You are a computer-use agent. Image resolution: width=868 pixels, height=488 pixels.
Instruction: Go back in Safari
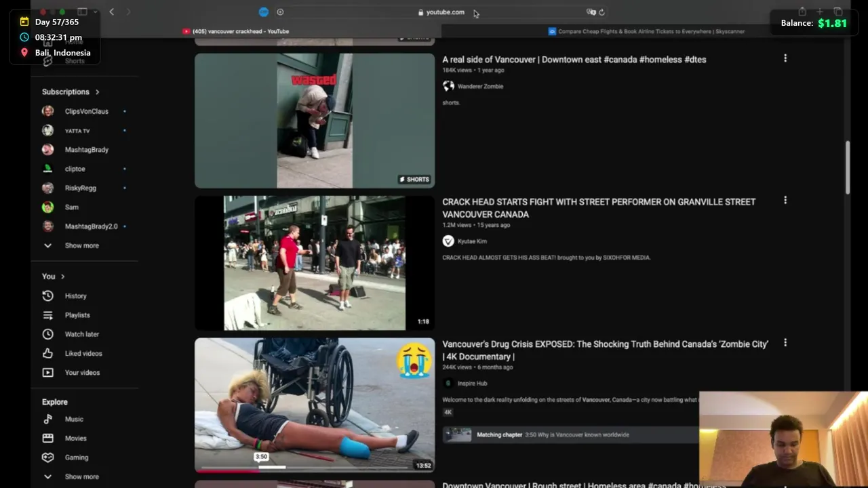[112, 12]
